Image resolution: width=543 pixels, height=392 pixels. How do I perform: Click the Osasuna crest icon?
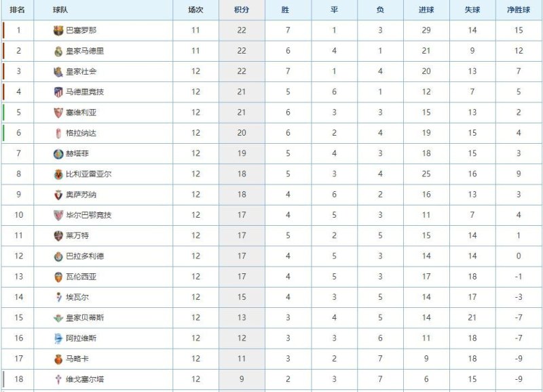click(58, 195)
